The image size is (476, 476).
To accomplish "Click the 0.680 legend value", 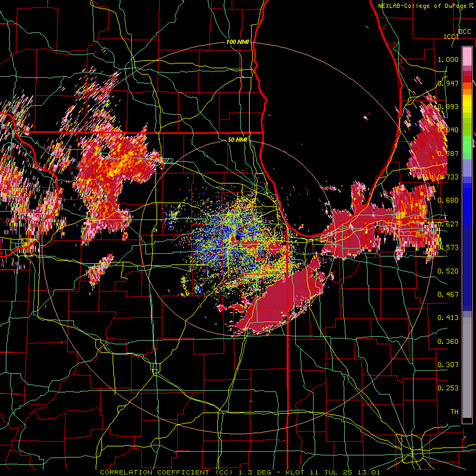I will (x=448, y=200).
